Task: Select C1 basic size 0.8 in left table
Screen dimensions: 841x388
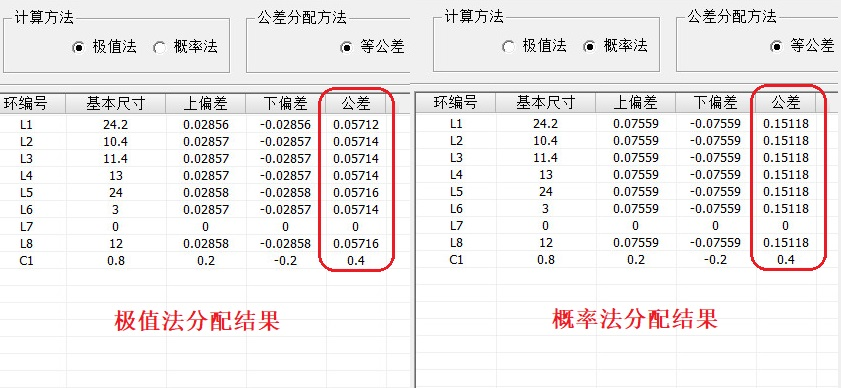Action: click(x=115, y=261)
